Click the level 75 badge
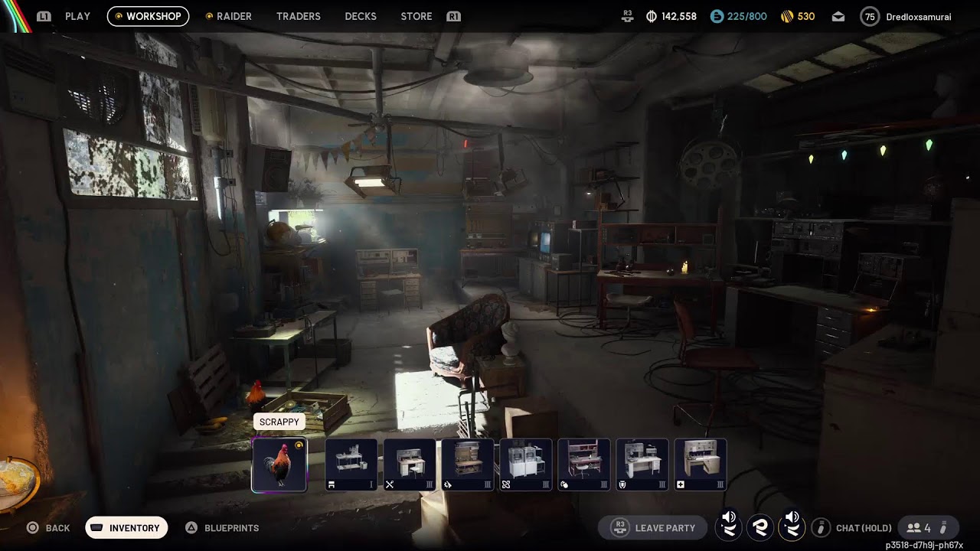Viewport: 980px width, 551px height. pos(870,16)
